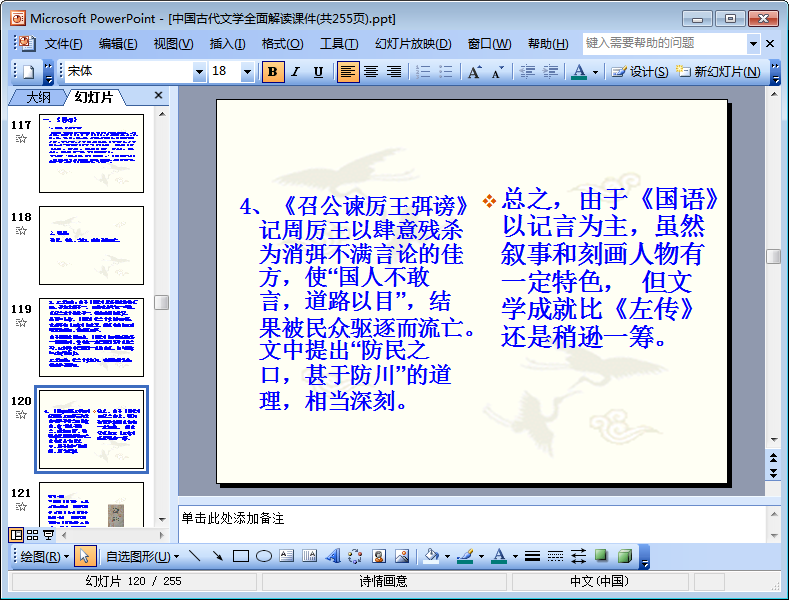
Task: Insert clip art
Action: click(x=378, y=556)
